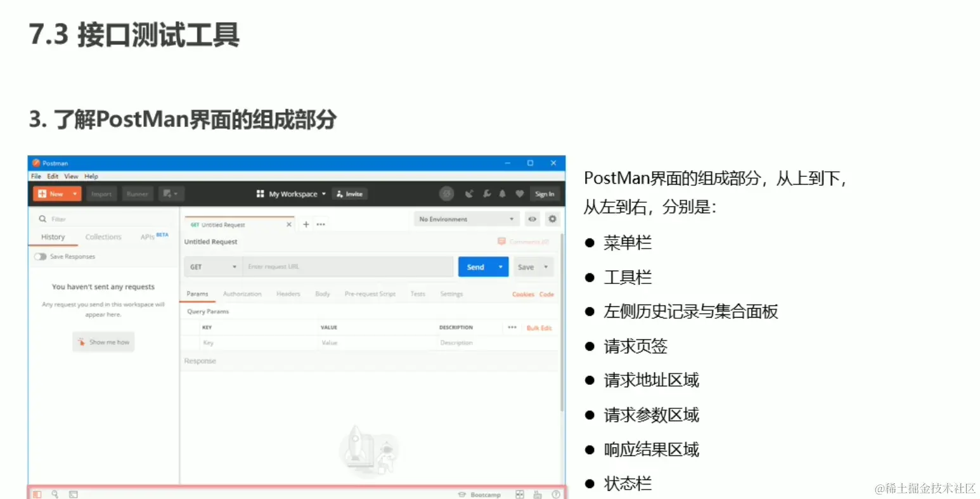980x499 pixels.
Task: Click the Invite button
Action: (350, 194)
